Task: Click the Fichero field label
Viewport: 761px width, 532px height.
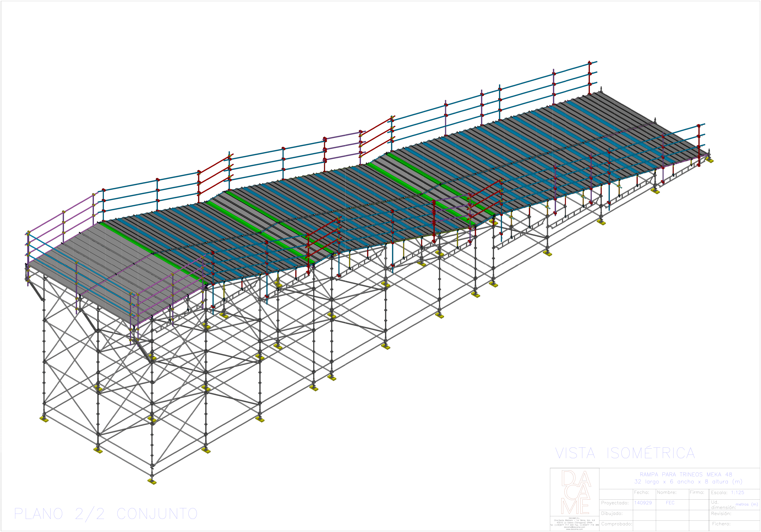Action: (721, 524)
